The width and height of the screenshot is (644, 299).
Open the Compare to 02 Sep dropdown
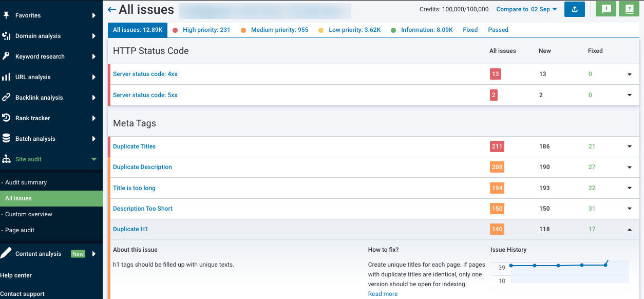(526, 9)
